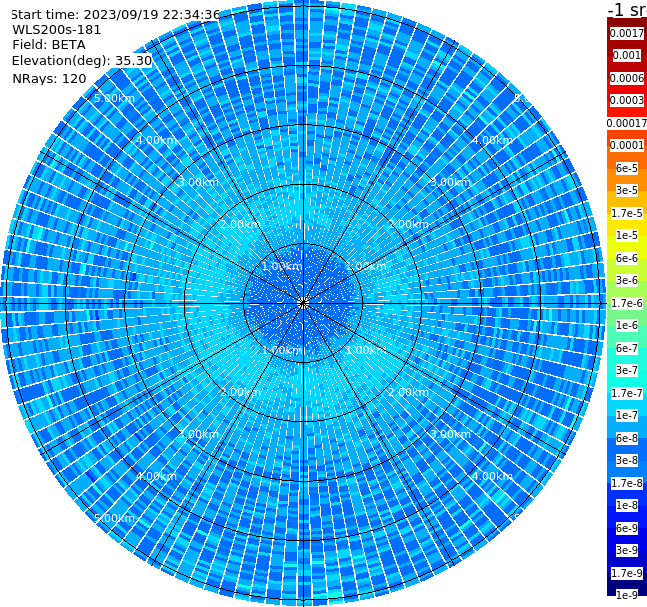The height and width of the screenshot is (607, 647).
Task: Click the 1.7e-7 colorbar tick label
Action: pos(627,393)
